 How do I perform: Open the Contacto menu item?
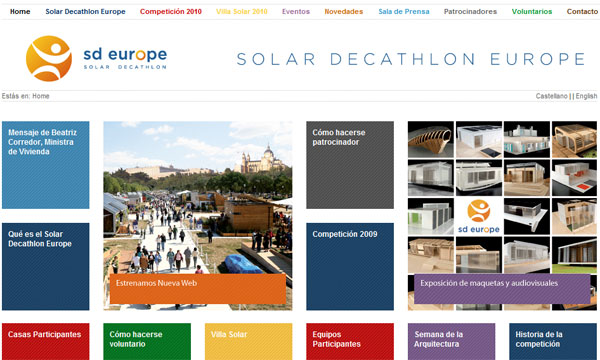pyautogui.click(x=582, y=11)
